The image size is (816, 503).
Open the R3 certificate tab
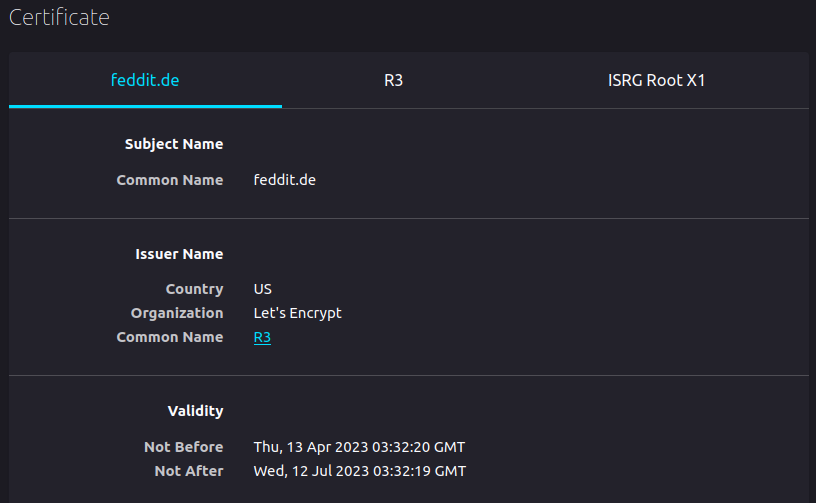click(x=393, y=80)
